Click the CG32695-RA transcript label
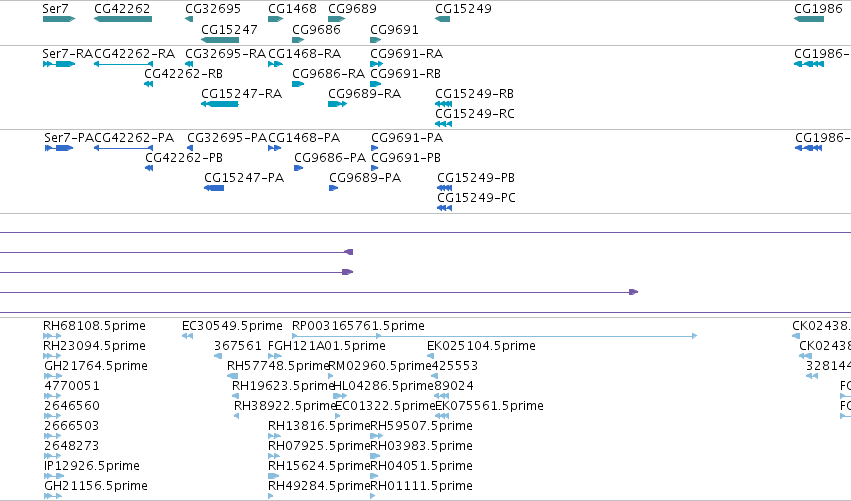851x501 pixels. (225, 54)
